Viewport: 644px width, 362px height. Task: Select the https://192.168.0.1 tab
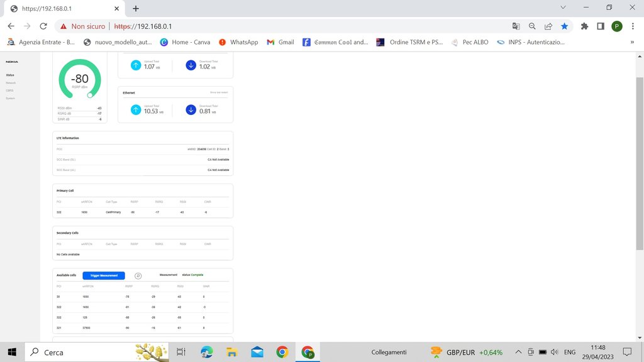64,9
